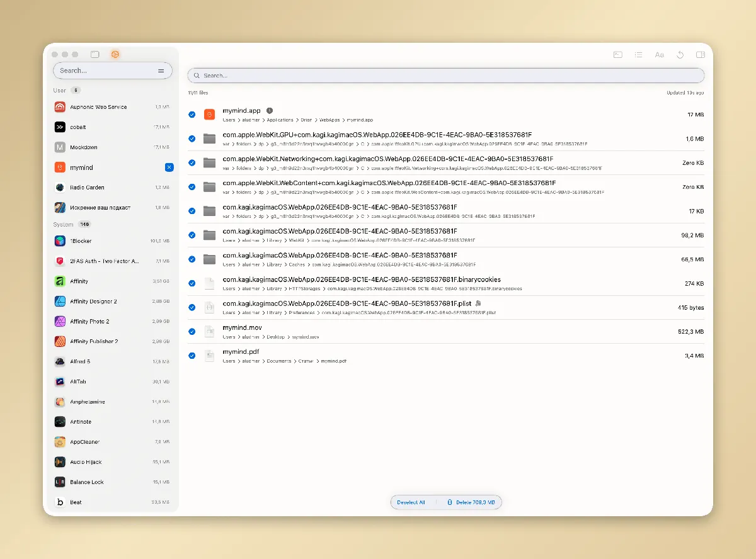Viewport: 756px width, 559px height.
Task: Click the 1Blocker app icon in the sidebar
Action: coord(60,240)
